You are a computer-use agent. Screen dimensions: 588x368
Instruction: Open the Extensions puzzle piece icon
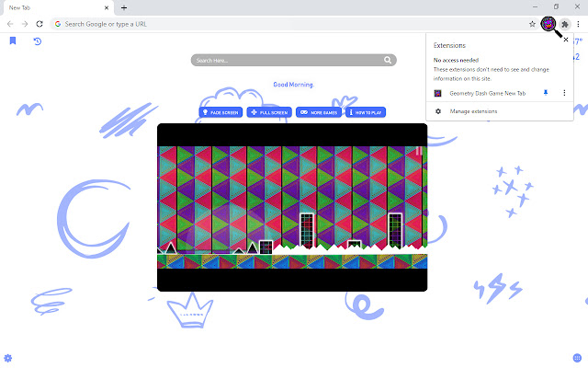pos(565,25)
